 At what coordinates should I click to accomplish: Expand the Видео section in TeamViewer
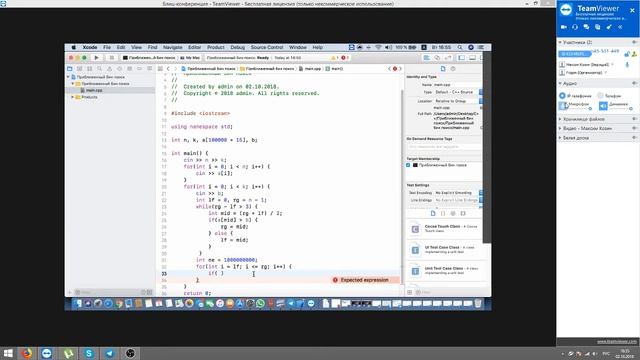tap(560, 129)
